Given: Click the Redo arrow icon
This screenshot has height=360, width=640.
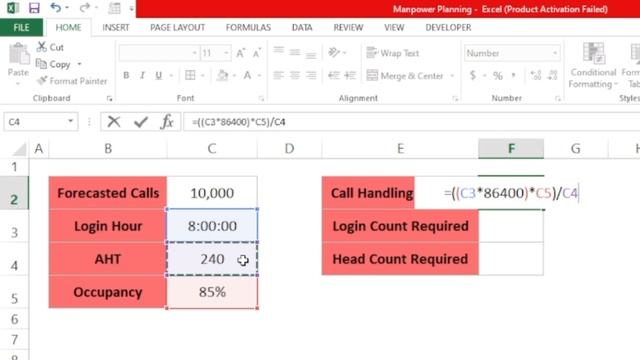Looking at the screenshot, I should pyautogui.click(x=84, y=7).
